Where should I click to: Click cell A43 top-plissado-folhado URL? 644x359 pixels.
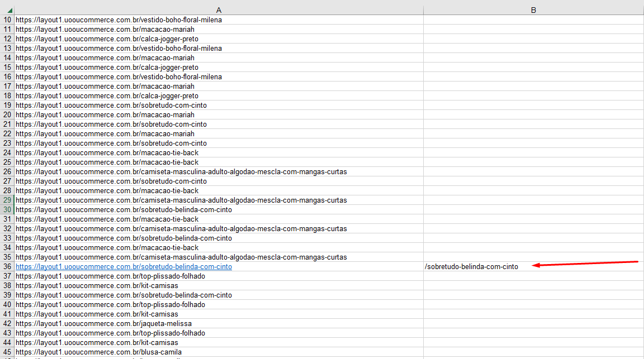tap(219, 333)
